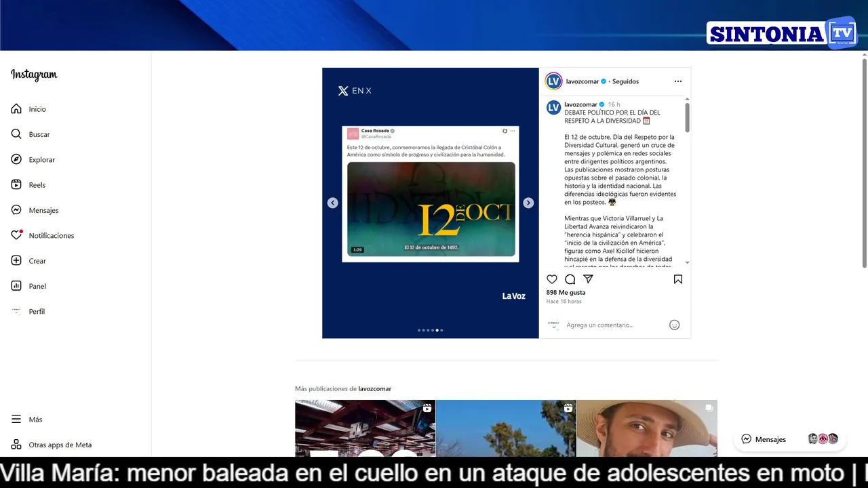Viewport: 868px width, 488px height.
Task: Click the Casa Rosada name in the tweet
Action: pyautogui.click(x=375, y=131)
